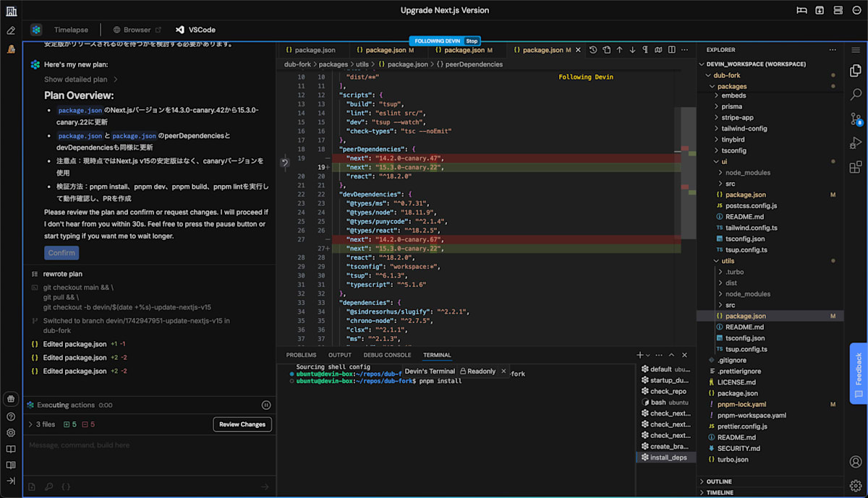Add a new terminal with plus icon
The image size is (868, 498).
[639, 355]
